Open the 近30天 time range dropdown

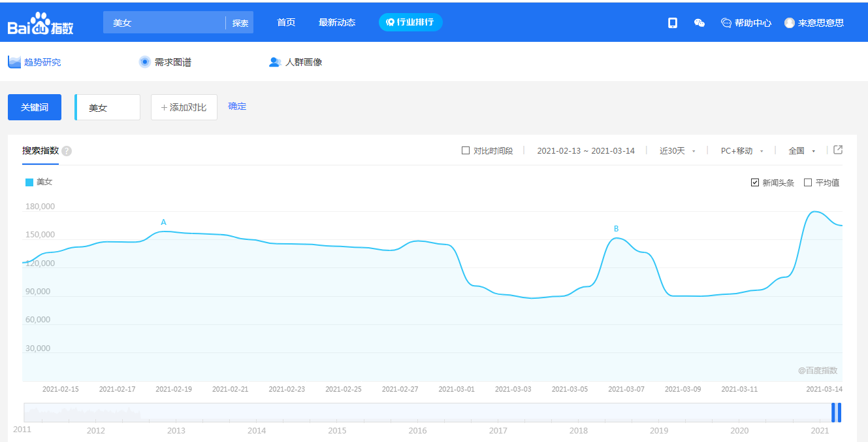pyautogui.click(x=677, y=151)
